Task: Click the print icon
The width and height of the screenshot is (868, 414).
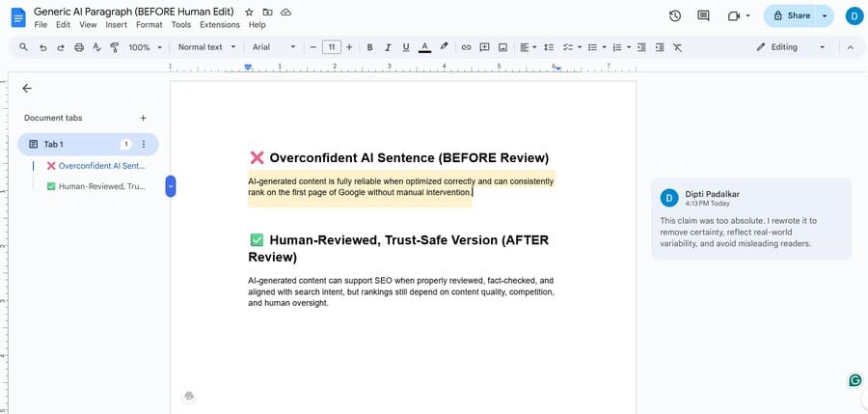Action: pos(78,46)
